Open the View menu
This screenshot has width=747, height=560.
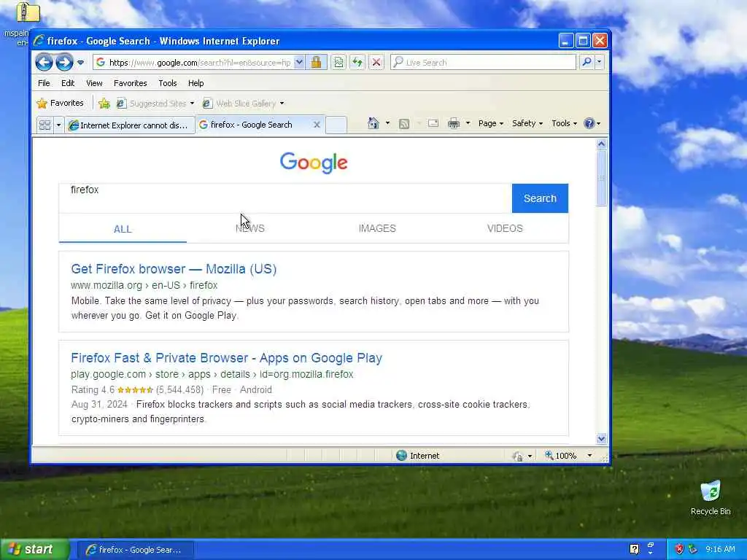point(94,83)
